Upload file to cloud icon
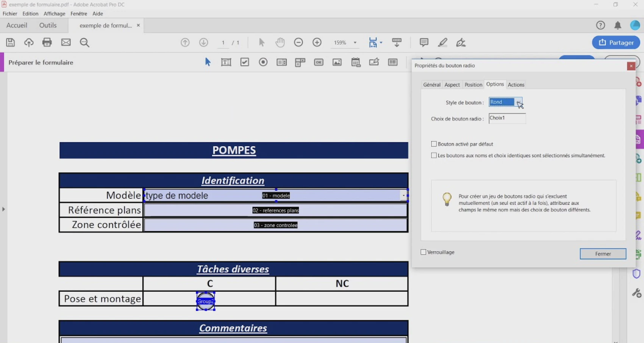 [x=29, y=42]
